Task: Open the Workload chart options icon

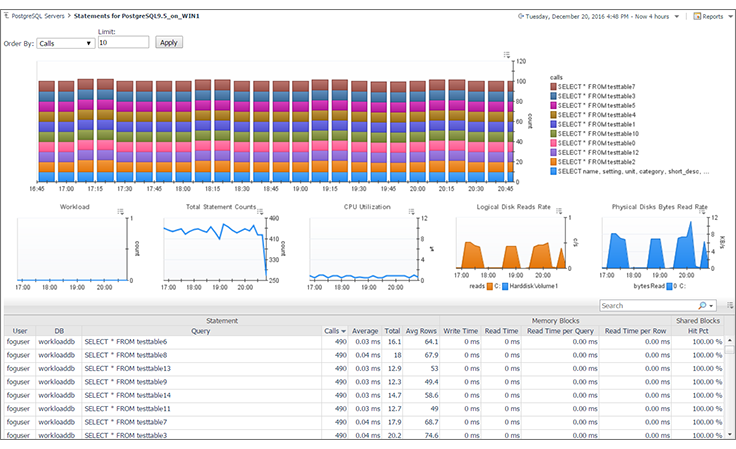Action: tap(121, 211)
